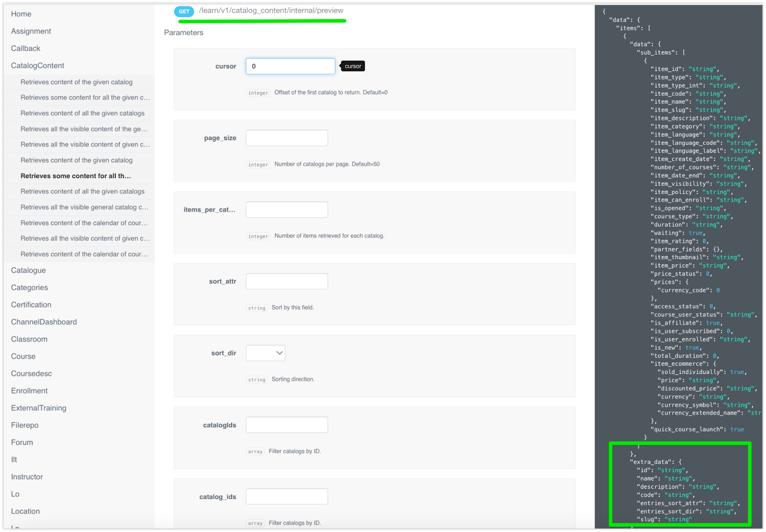Click the array type badge under catalogIds
766x532 pixels.
point(255,451)
